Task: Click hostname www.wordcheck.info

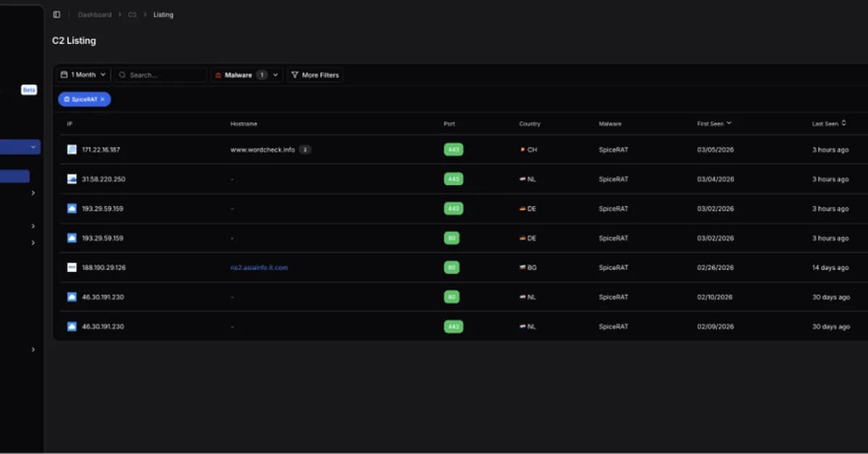Action: (263, 150)
